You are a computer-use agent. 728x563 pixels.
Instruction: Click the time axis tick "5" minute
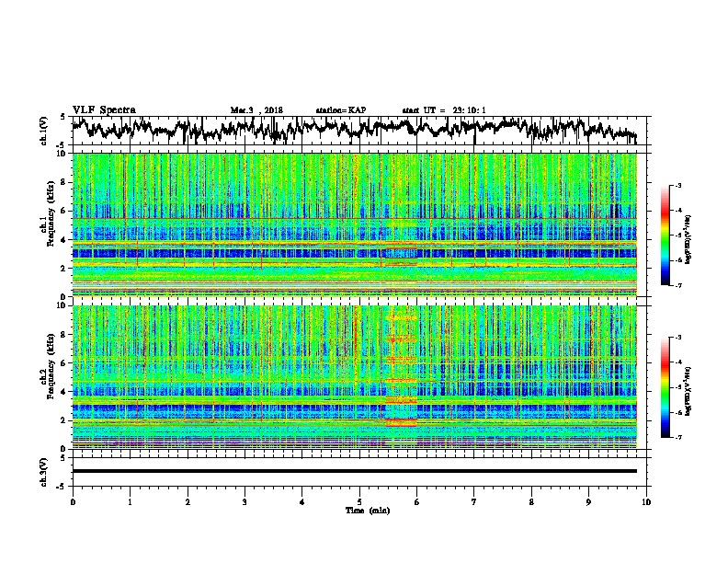(359, 502)
